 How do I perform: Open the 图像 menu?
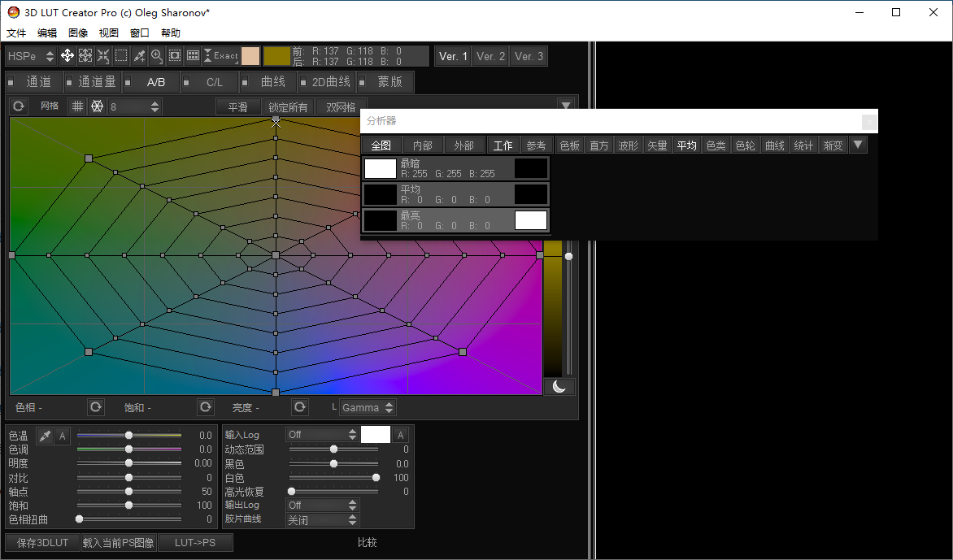click(78, 33)
